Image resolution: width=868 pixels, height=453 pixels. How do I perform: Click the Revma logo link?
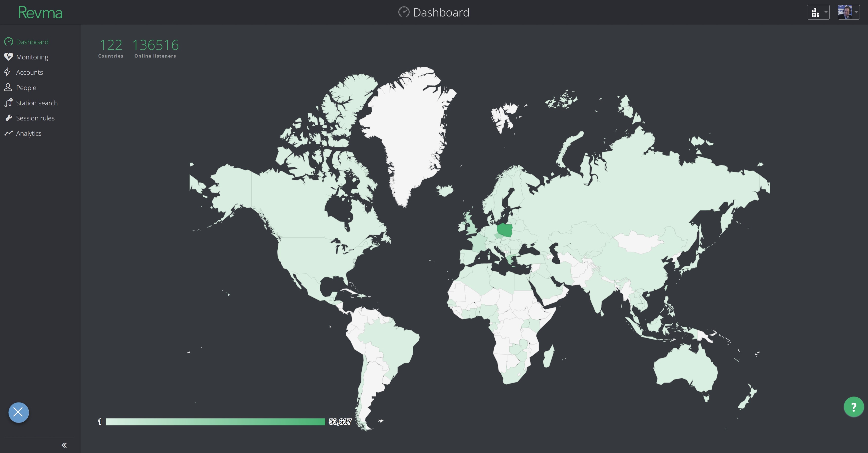pos(40,13)
